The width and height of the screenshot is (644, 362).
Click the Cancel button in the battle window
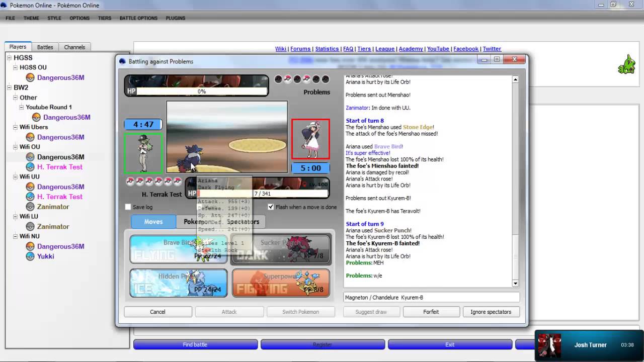(157, 312)
